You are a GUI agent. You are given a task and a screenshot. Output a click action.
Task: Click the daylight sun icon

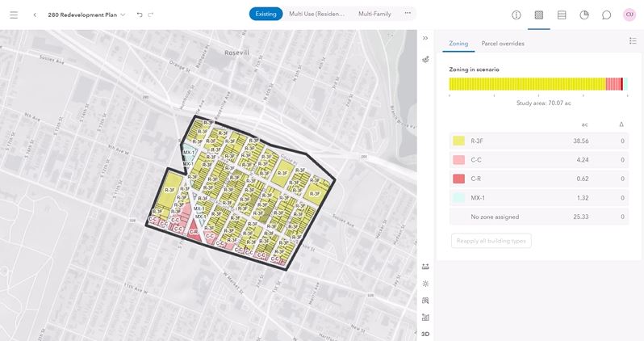(x=425, y=284)
